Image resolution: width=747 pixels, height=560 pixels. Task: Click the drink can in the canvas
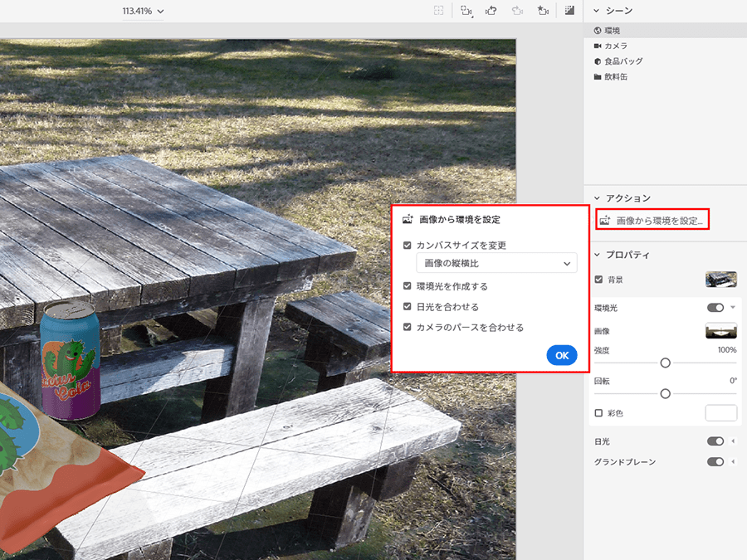[70, 361]
